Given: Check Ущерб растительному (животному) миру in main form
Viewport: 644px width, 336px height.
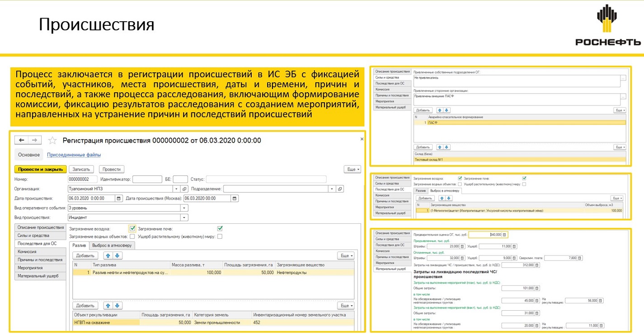Looking at the screenshot, I should (220, 236).
